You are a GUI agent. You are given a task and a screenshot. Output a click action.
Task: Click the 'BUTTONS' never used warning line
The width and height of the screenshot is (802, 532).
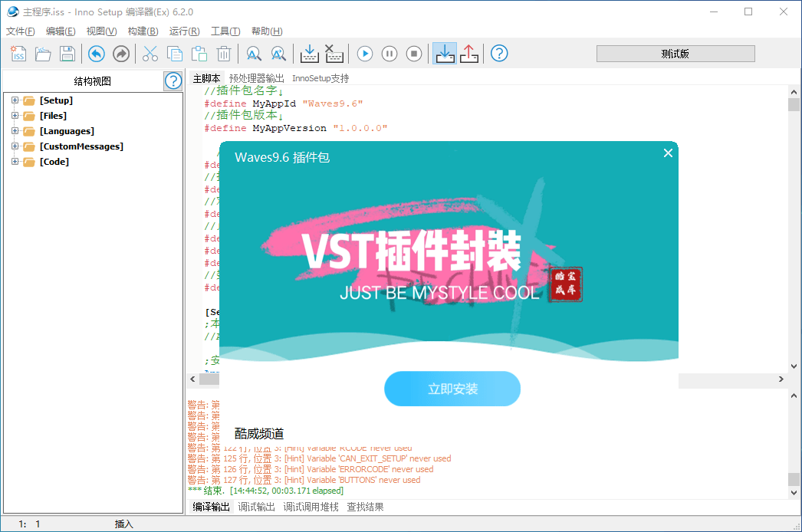pyautogui.click(x=304, y=480)
